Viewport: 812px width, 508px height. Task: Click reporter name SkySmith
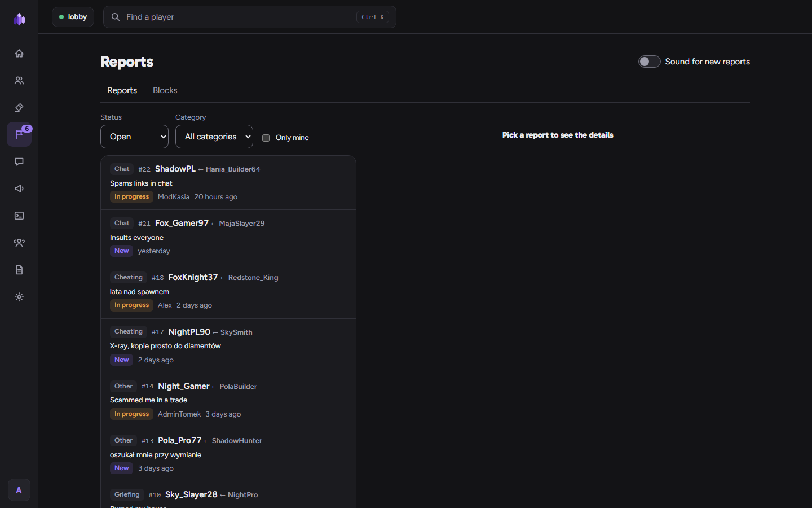(x=236, y=332)
